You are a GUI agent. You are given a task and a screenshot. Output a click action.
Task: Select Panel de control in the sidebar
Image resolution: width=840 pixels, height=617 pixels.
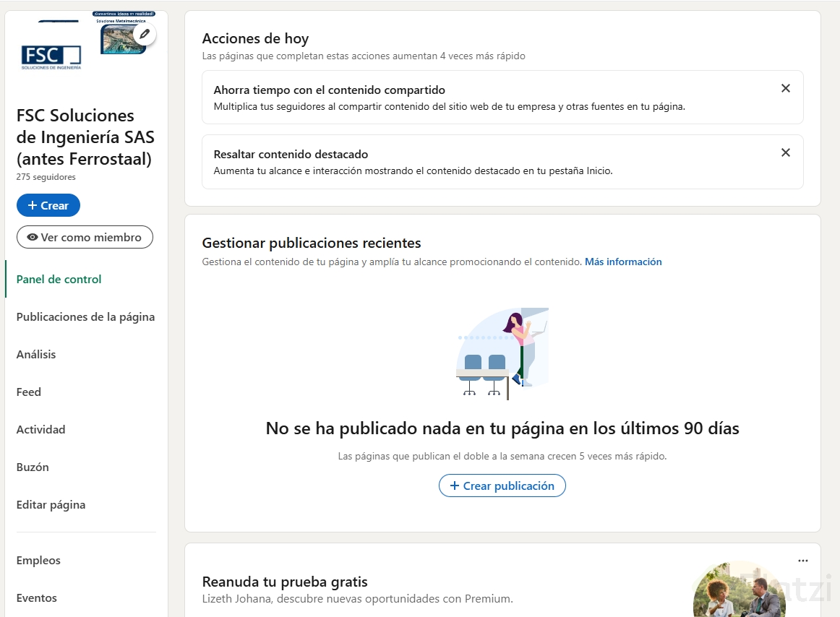click(59, 279)
